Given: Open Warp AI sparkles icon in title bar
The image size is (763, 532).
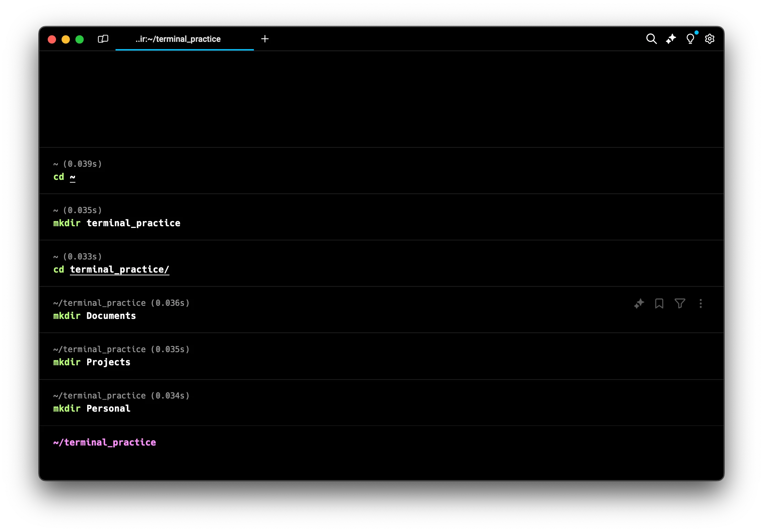Looking at the screenshot, I should point(671,39).
